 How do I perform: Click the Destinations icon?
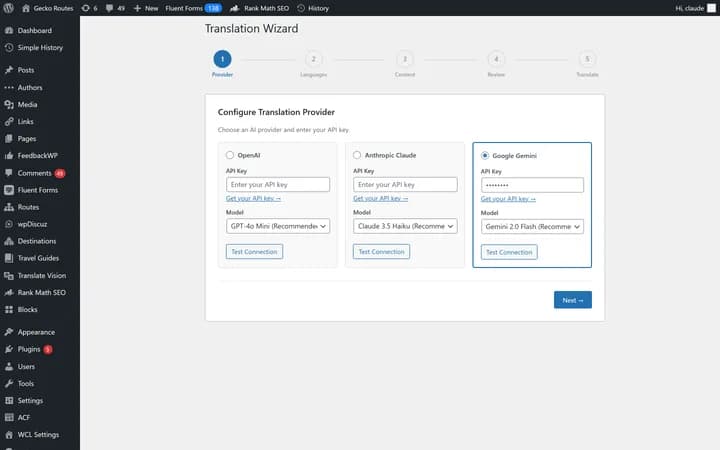tap(9, 241)
